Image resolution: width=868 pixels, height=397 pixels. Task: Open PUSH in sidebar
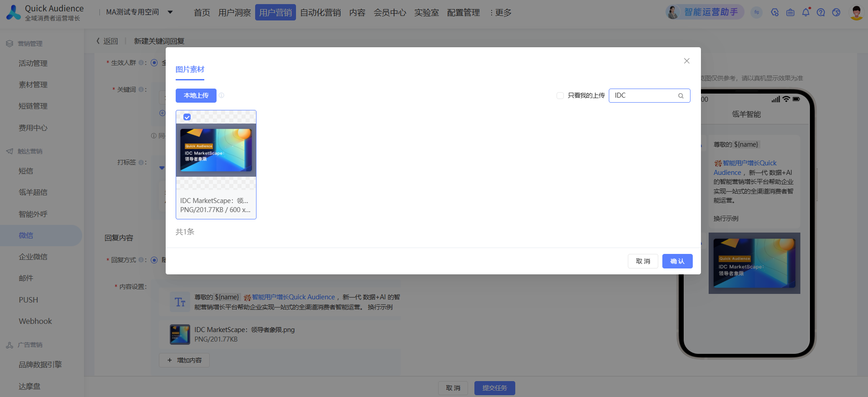(x=28, y=300)
